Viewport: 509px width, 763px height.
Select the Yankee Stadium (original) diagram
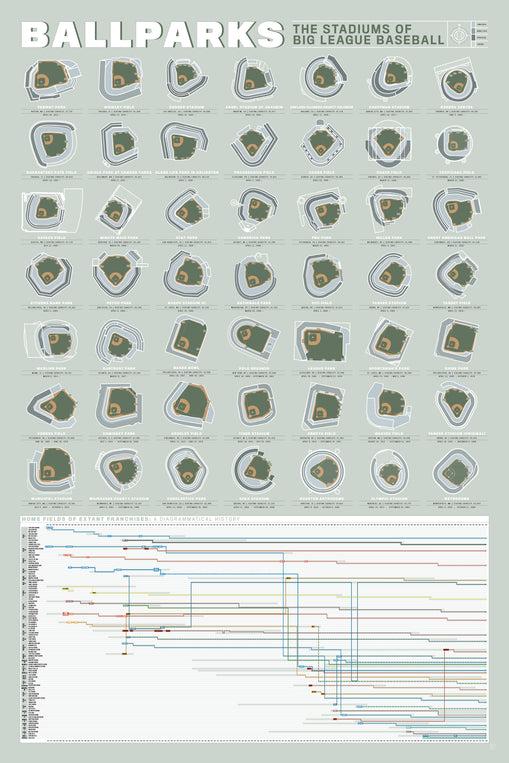(456, 404)
